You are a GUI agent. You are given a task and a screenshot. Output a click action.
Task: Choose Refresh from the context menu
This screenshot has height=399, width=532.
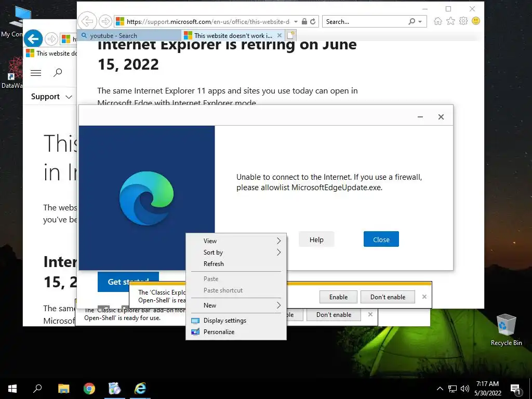pyautogui.click(x=236, y=264)
